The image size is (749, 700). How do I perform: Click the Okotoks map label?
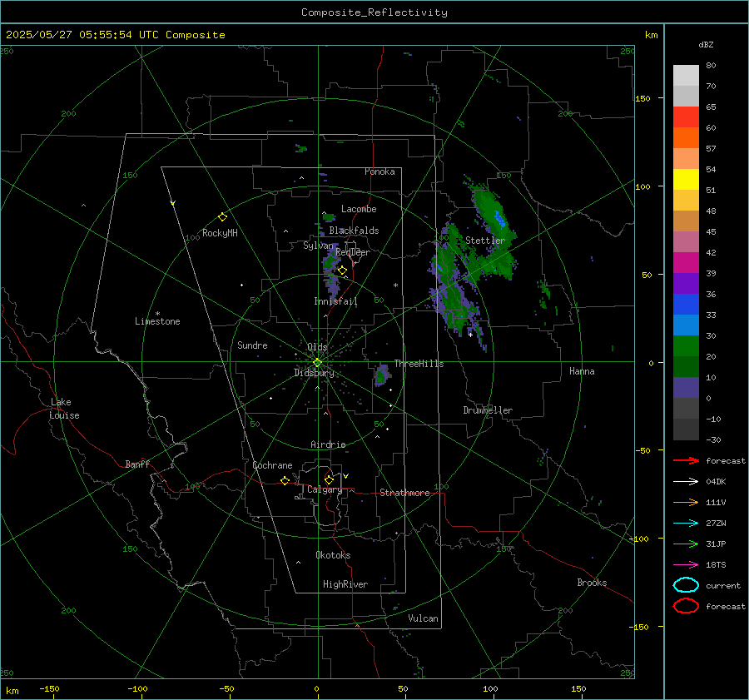tap(333, 555)
